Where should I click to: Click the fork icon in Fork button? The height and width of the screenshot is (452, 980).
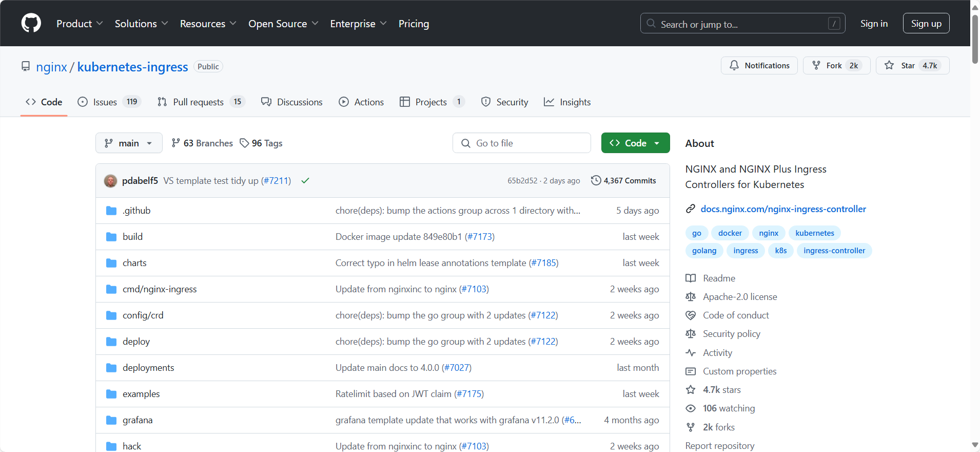816,65
